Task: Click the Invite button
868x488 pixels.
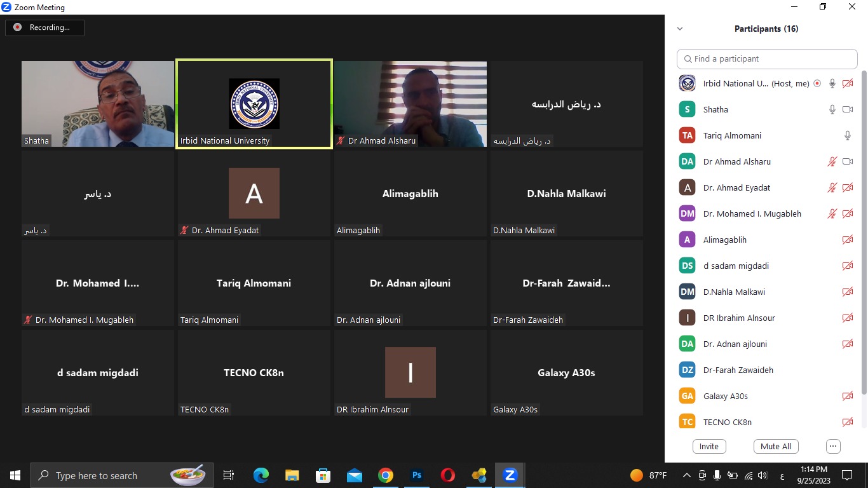Action: coord(709,446)
